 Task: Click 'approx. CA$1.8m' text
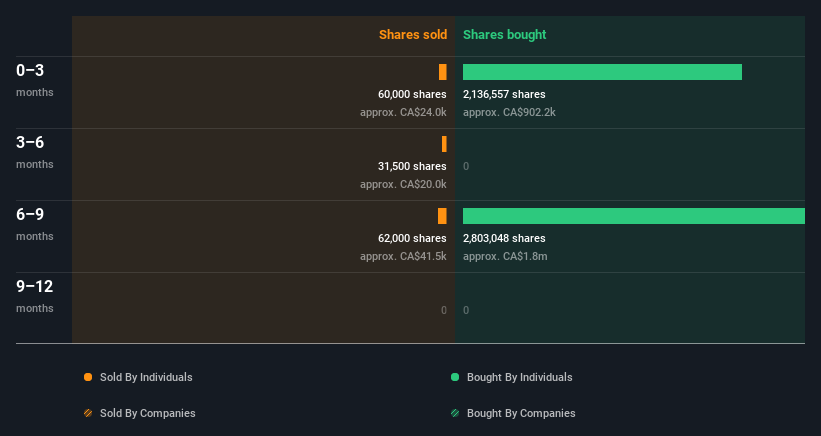pos(505,256)
